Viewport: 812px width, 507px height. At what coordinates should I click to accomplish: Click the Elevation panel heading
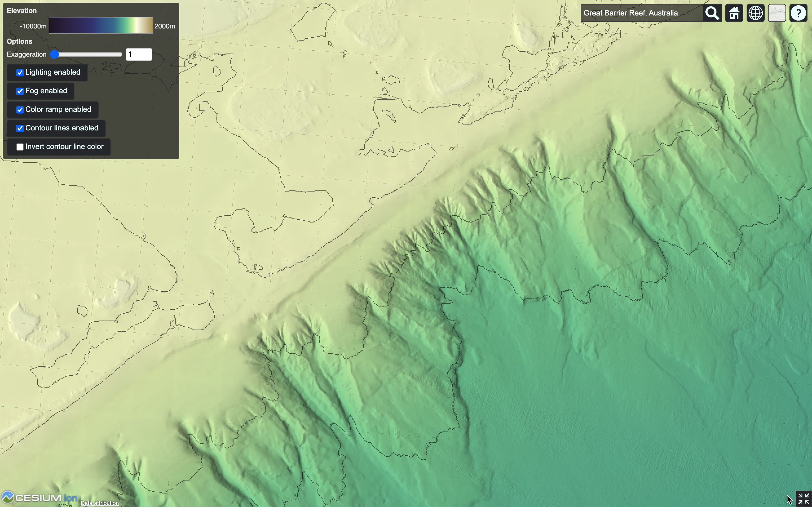[x=21, y=10]
